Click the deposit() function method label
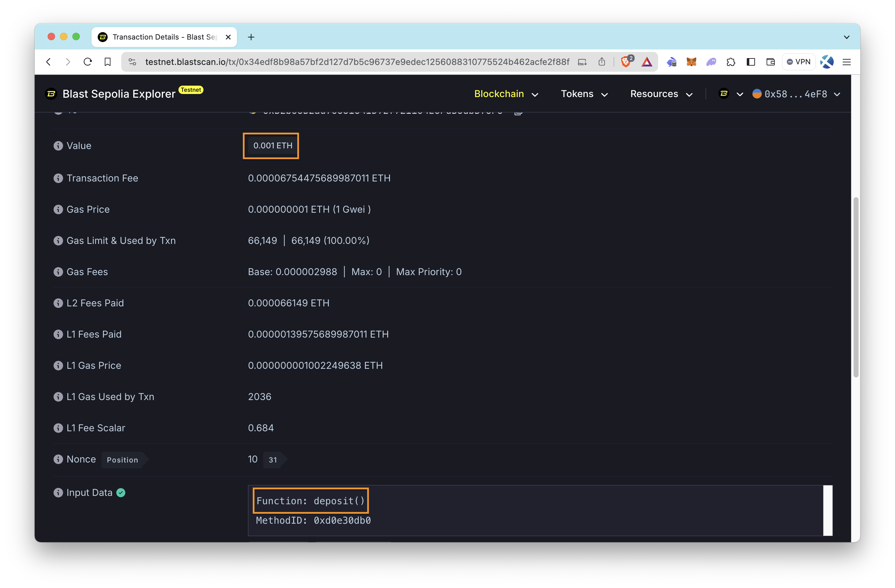Viewport: 895px width, 588px height. [x=310, y=500]
